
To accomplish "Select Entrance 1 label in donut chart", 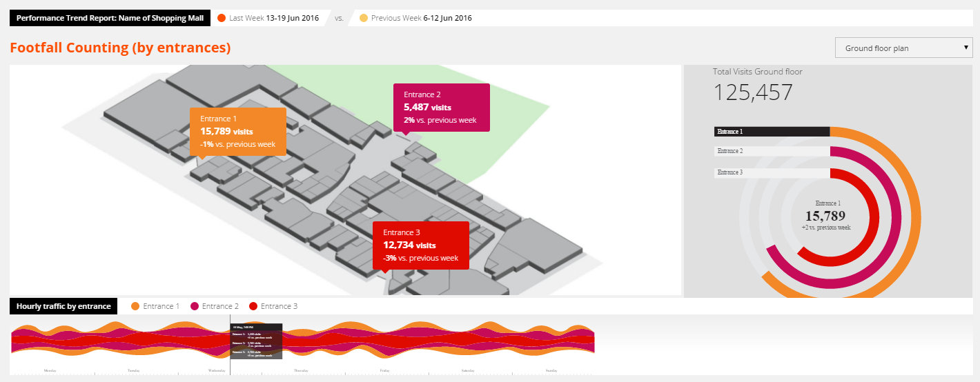I will click(772, 131).
